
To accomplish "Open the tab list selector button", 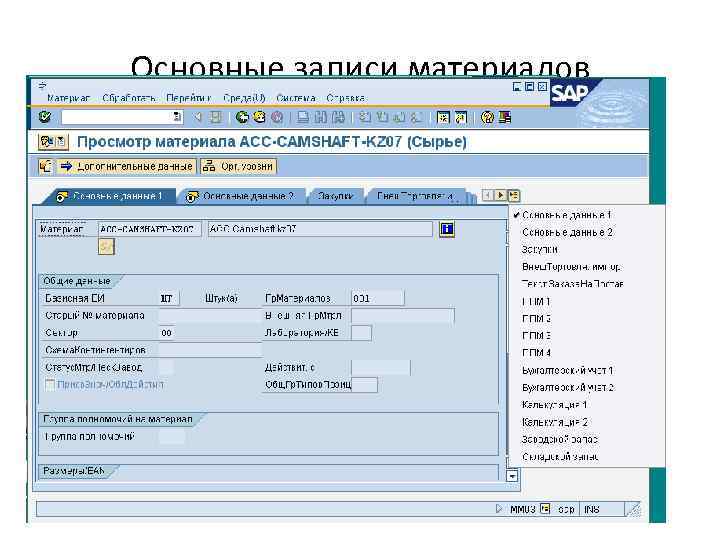I will (x=514, y=196).
